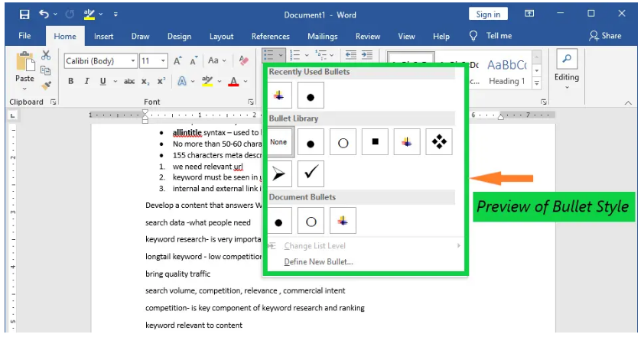Open the undo history dropdown arrow
The height and width of the screenshot is (337, 644).
55,15
